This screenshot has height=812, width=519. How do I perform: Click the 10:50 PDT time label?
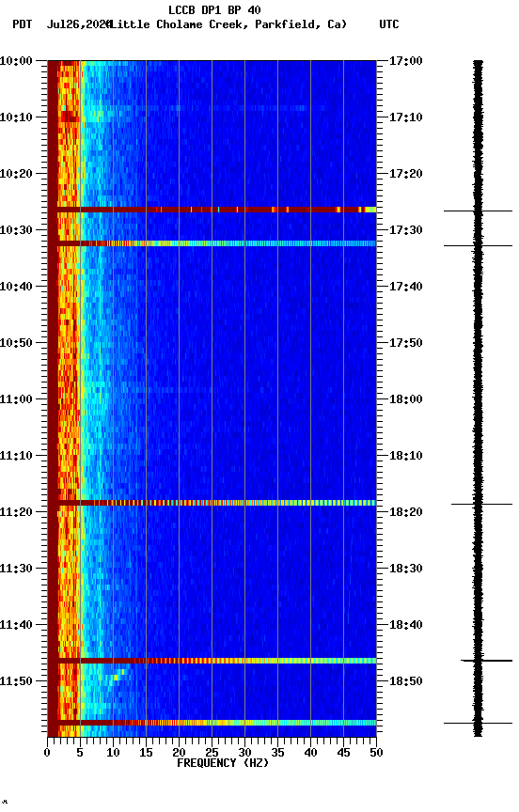coord(16,343)
